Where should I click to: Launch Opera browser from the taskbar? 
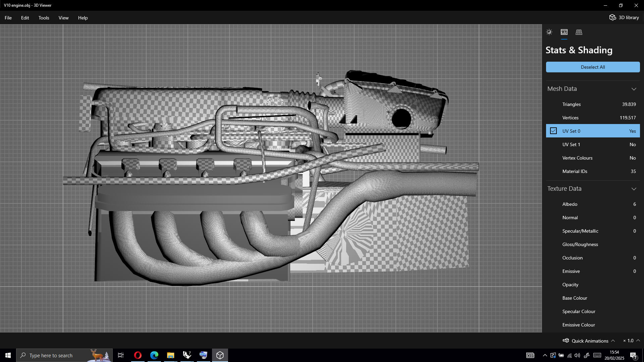click(138, 355)
